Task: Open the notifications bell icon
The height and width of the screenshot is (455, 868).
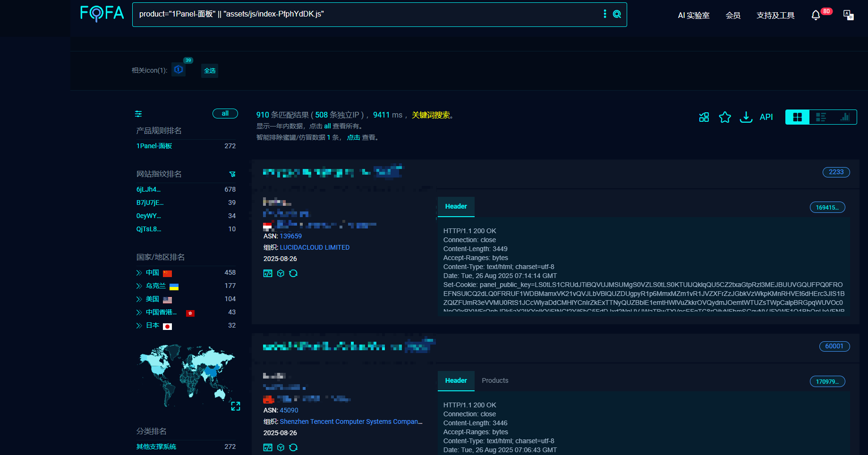Action: (x=816, y=16)
